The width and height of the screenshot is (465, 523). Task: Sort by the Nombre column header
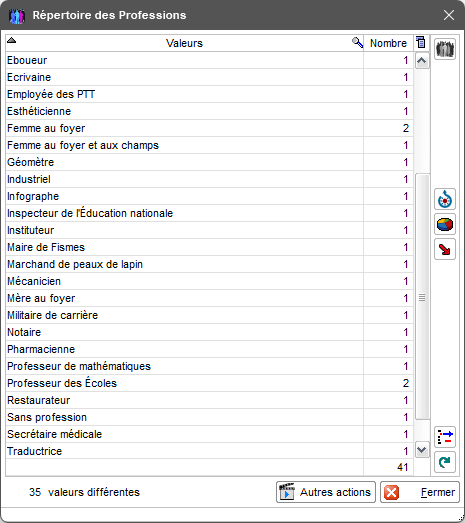[388, 43]
